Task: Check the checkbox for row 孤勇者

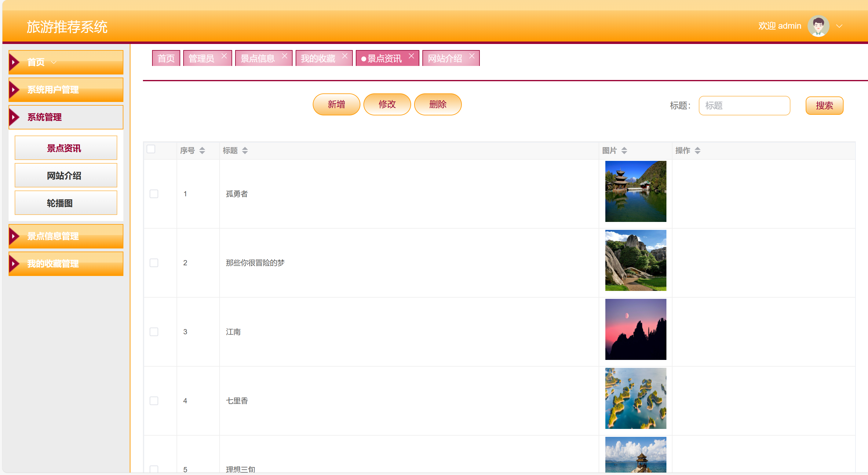Action: (x=154, y=194)
